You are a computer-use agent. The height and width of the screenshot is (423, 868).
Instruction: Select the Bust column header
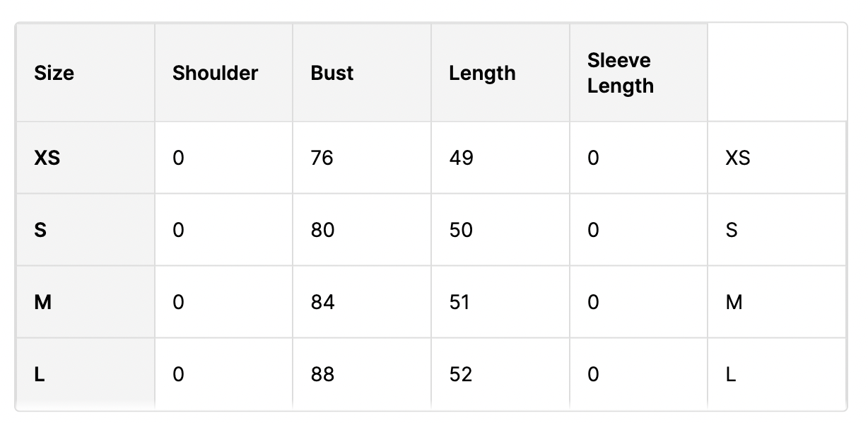click(x=332, y=73)
